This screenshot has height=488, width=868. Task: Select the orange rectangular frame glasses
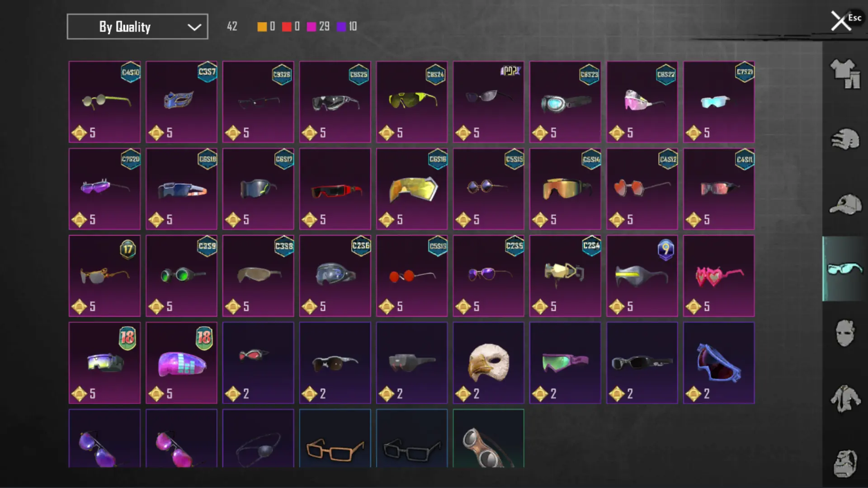click(335, 438)
